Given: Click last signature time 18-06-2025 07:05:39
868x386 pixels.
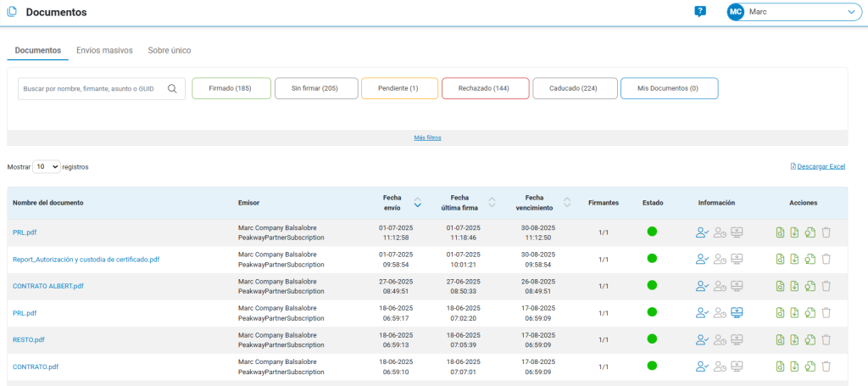Looking at the screenshot, I should coord(465,340).
